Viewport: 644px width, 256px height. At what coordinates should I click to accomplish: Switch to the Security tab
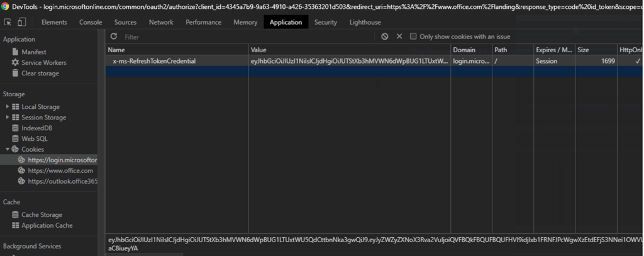[325, 22]
